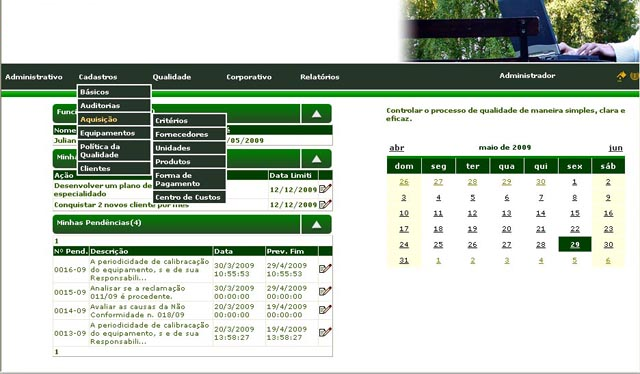The height and width of the screenshot is (374, 640).
Task: Select day 10 in dom column
Action: (404, 213)
